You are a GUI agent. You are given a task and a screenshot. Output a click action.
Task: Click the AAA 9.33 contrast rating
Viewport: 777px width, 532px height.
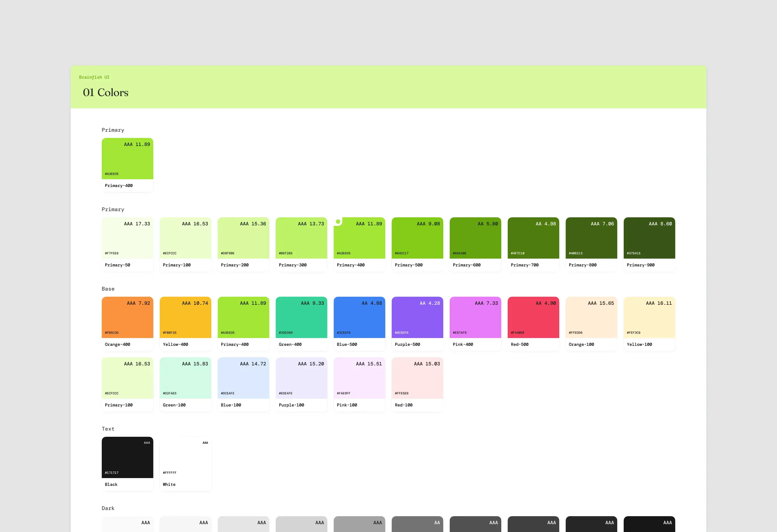coord(313,303)
